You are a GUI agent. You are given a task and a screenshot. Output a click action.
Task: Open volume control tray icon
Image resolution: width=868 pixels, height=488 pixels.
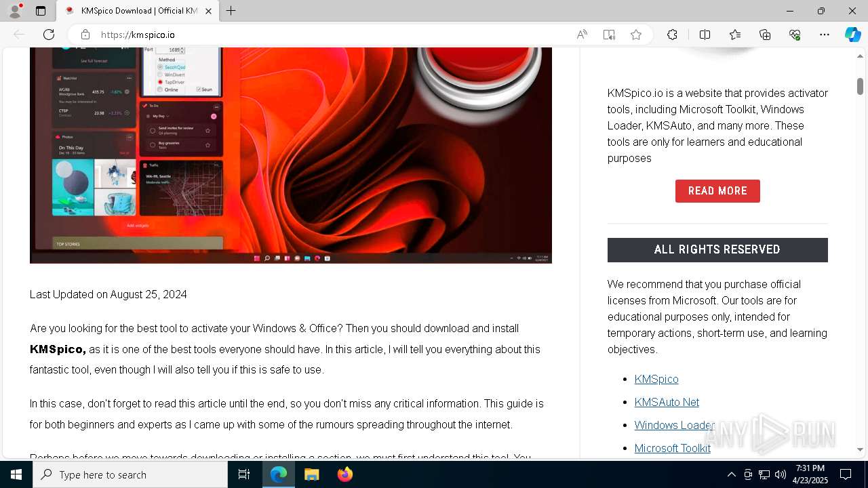point(781,474)
